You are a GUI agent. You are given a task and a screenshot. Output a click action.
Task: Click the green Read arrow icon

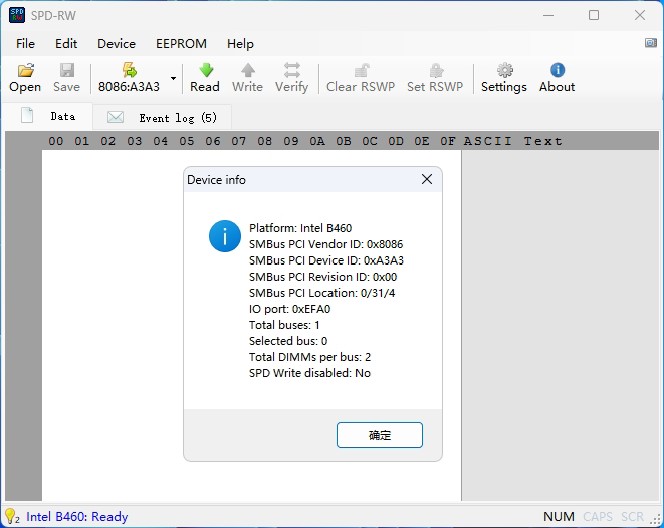tap(205, 70)
